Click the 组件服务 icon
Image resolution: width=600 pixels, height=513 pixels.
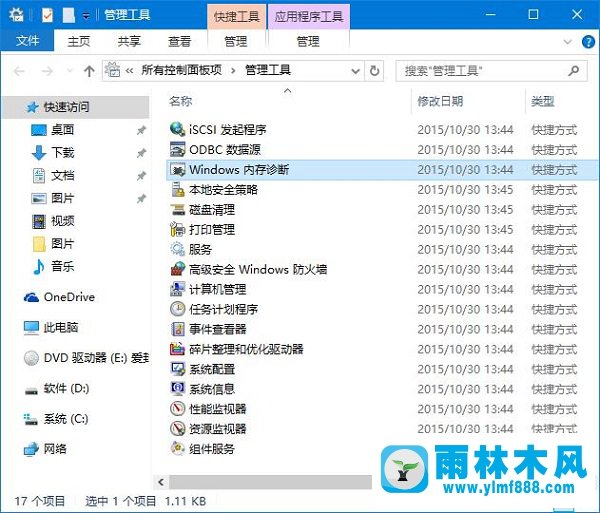tap(178, 449)
